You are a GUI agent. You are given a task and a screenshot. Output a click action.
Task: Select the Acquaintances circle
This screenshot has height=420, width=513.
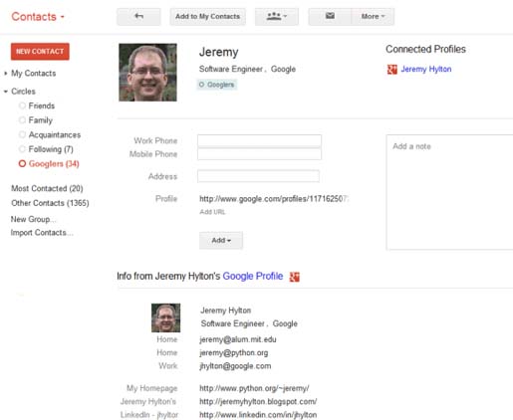click(55, 134)
